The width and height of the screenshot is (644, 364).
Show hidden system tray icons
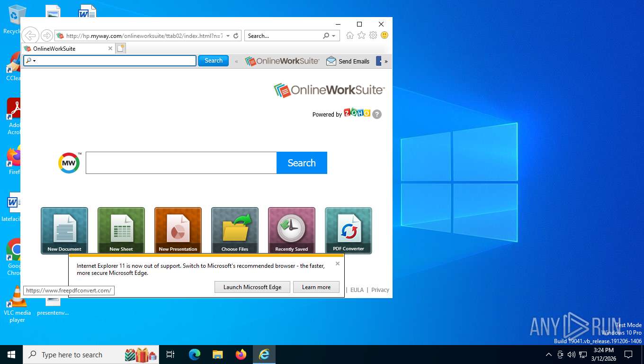549,355
